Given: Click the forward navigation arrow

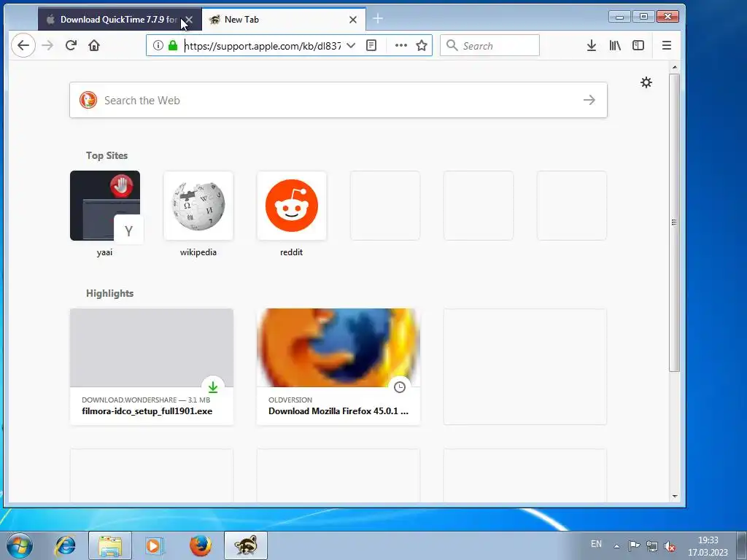Looking at the screenshot, I should click(47, 46).
